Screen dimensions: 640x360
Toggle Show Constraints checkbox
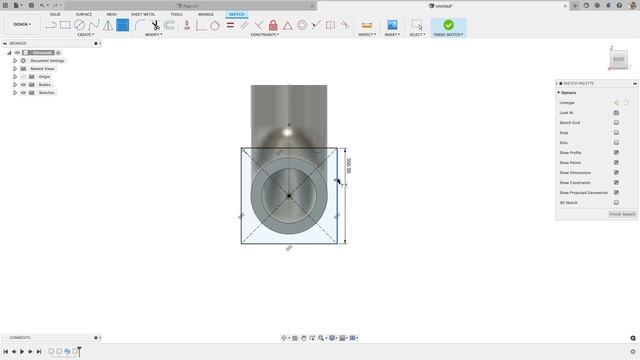[x=616, y=182]
